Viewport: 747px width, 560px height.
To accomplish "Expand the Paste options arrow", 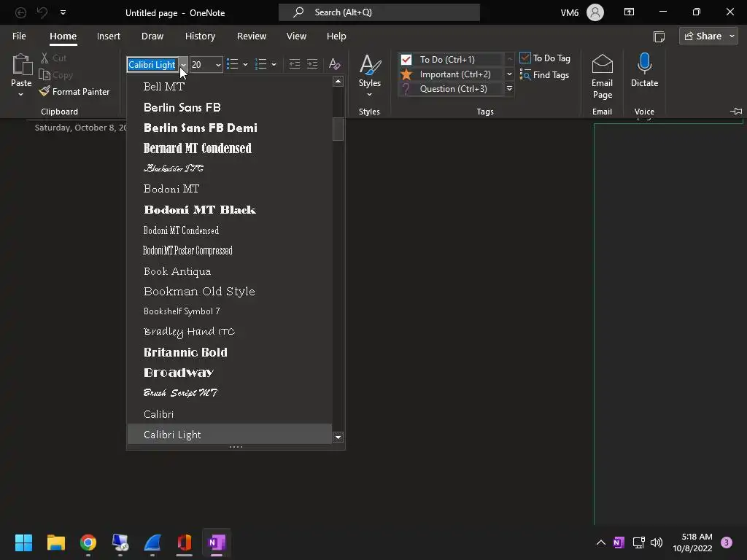I will 21,94.
